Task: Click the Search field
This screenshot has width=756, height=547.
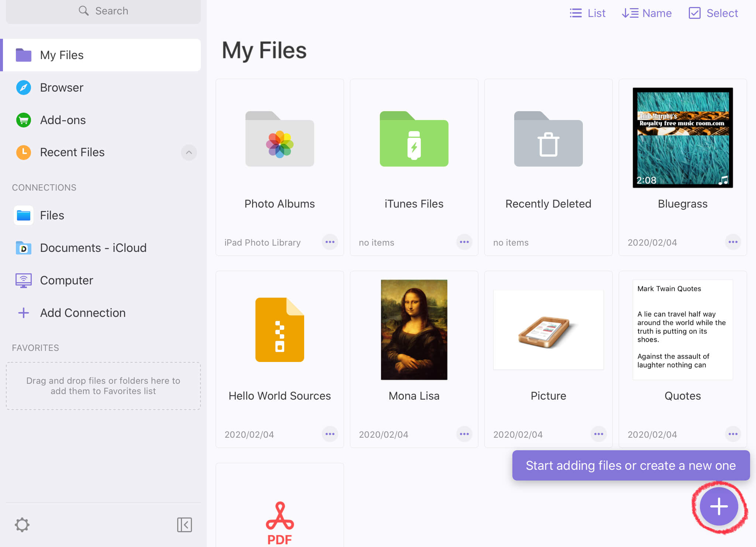Action: coord(103,11)
